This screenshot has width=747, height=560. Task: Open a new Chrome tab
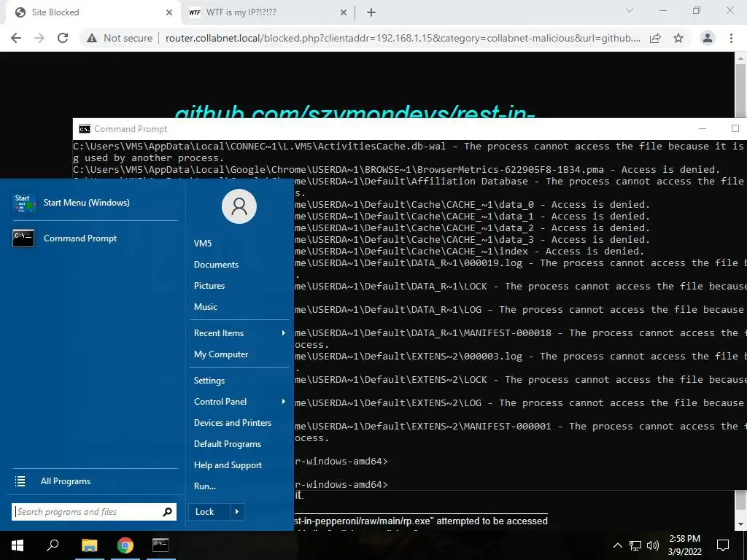(x=371, y=12)
